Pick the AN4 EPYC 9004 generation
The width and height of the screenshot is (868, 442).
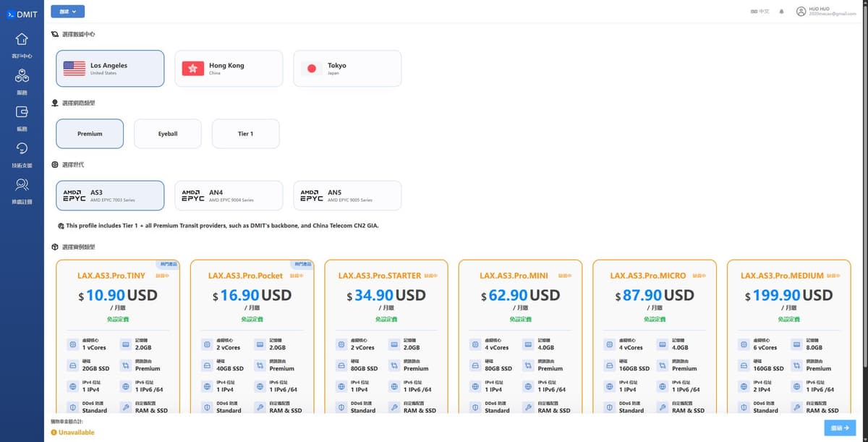point(229,195)
